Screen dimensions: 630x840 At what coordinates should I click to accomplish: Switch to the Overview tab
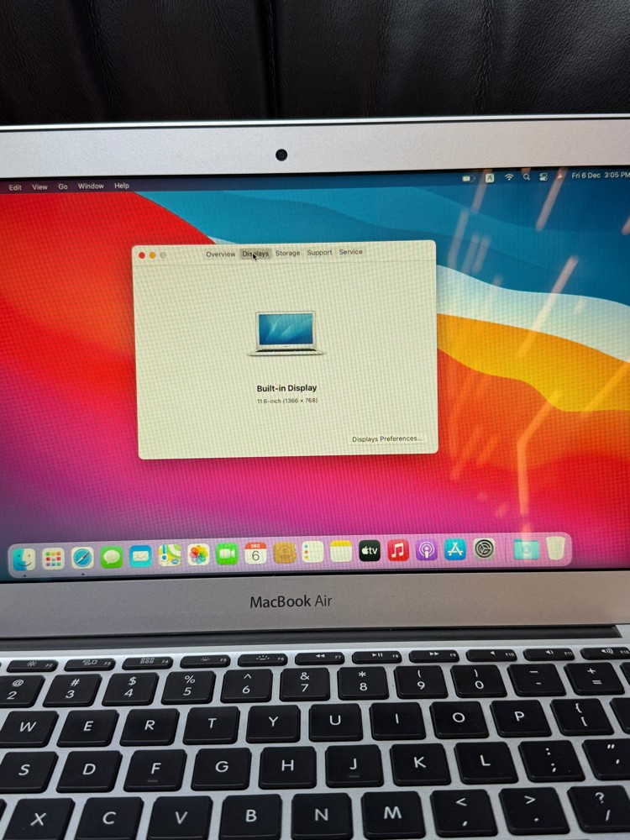tap(221, 254)
